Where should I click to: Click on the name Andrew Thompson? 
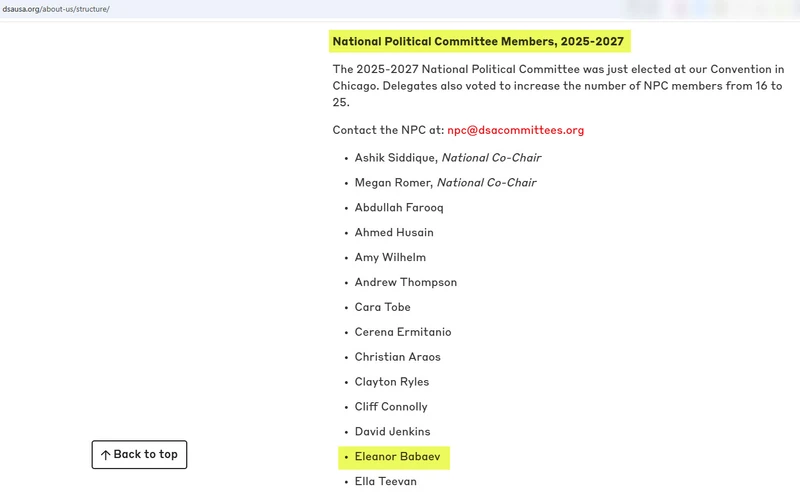coord(405,283)
